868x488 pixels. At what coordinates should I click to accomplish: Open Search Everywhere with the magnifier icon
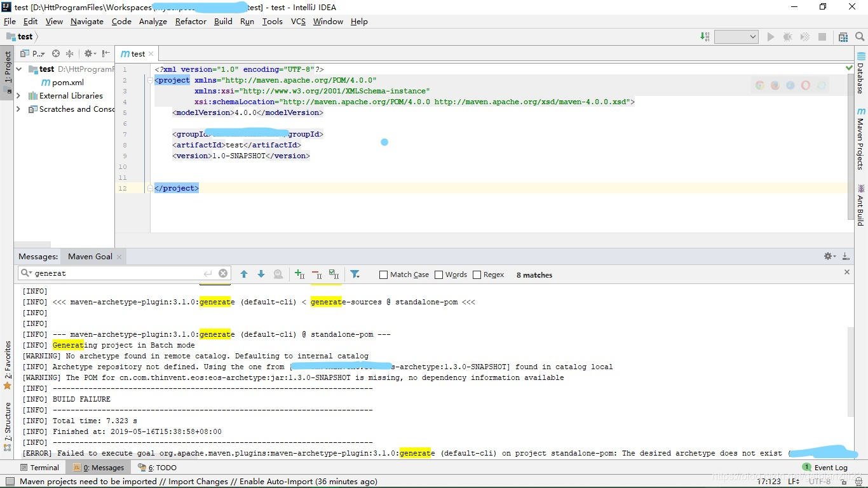point(861,37)
